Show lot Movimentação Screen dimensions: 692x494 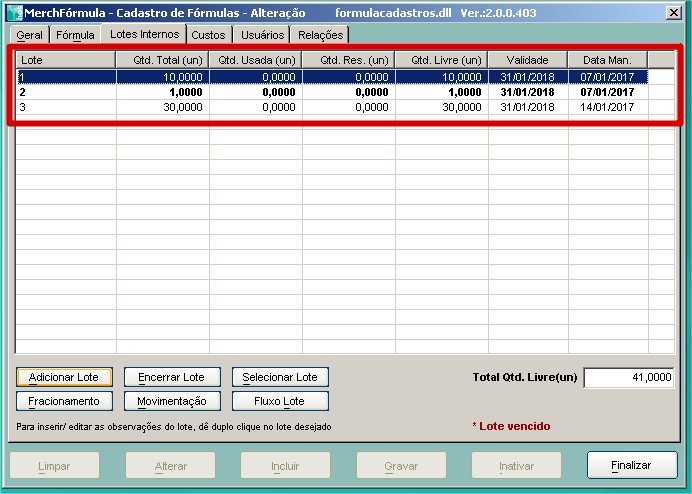(171, 401)
